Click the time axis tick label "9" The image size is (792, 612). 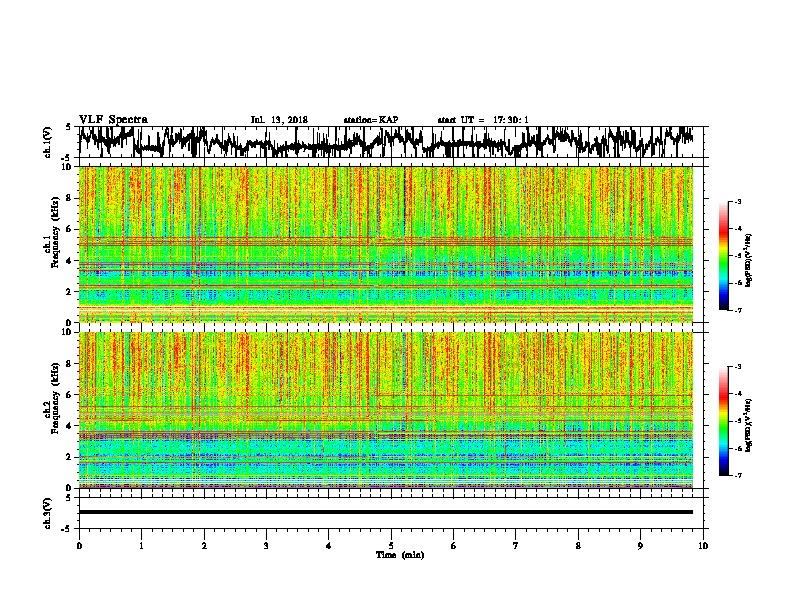pyautogui.click(x=640, y=546)
